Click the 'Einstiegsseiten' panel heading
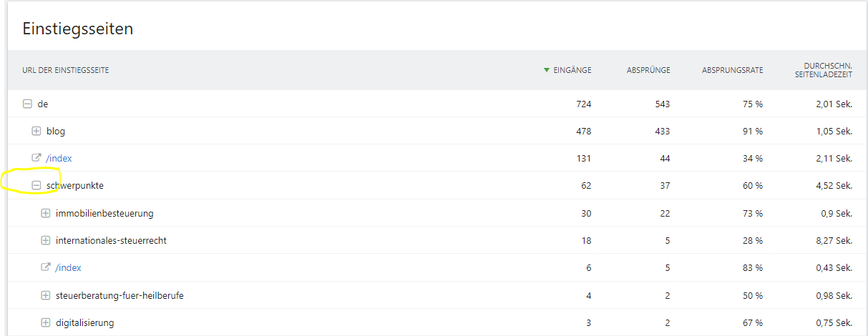This screenshot has width=868, height=336. click(78, 29)
